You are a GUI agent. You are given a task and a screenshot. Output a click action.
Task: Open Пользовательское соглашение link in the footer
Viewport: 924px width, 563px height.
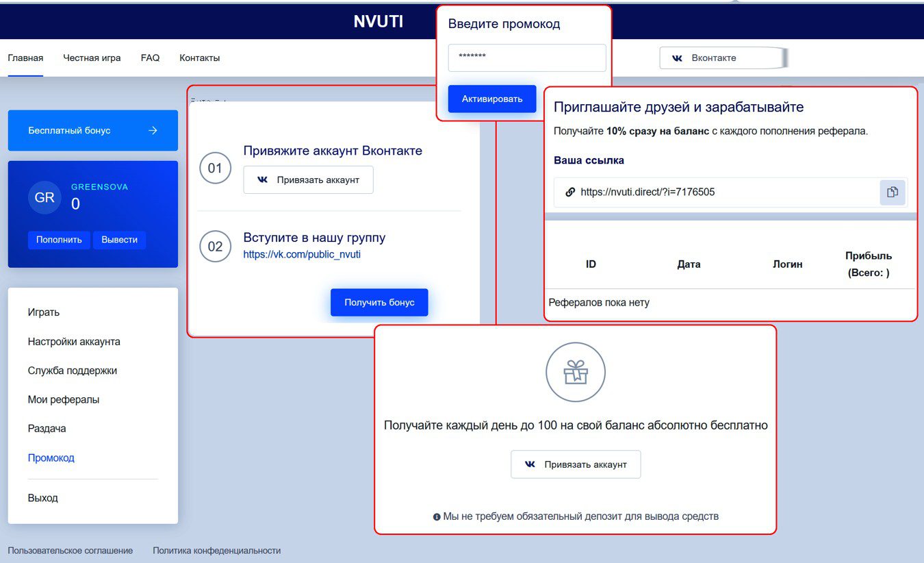(70, 551)
